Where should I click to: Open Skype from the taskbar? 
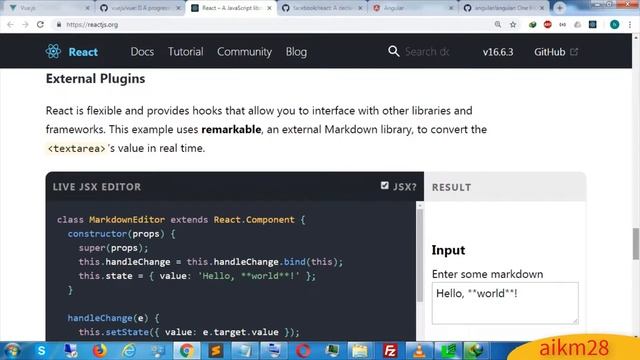41,351
